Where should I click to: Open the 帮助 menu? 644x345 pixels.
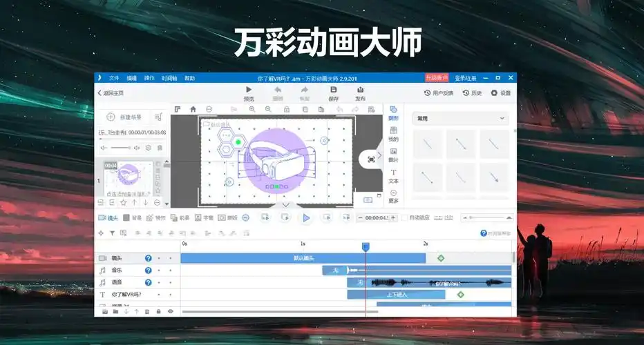[190, 78]
